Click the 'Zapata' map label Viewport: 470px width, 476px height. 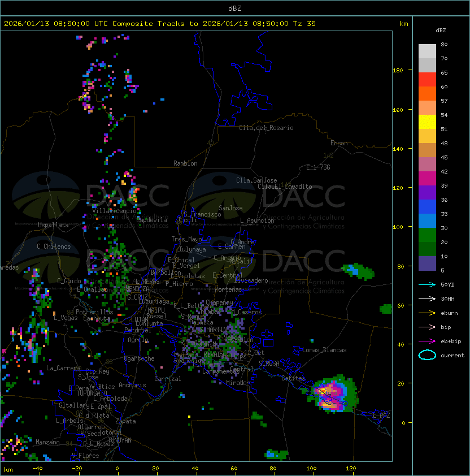125,421
